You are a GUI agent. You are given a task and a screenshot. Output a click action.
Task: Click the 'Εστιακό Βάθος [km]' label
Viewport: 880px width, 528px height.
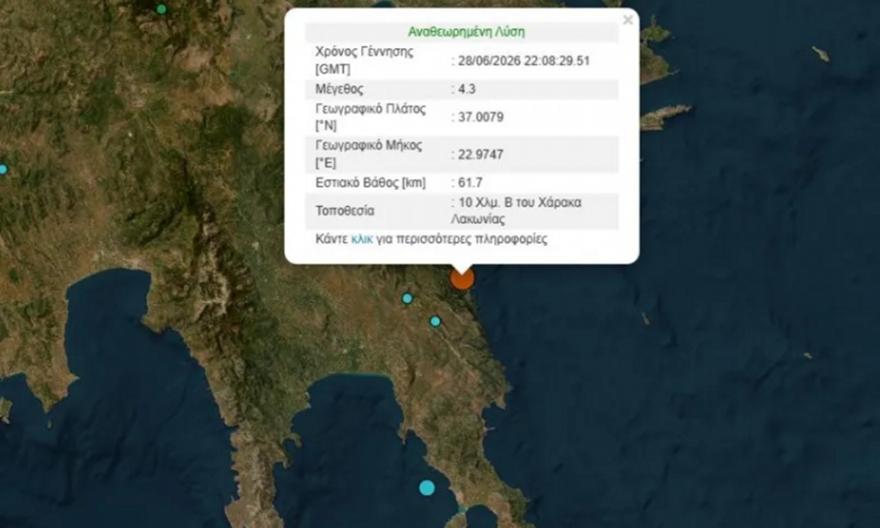(x=370, y=183)
